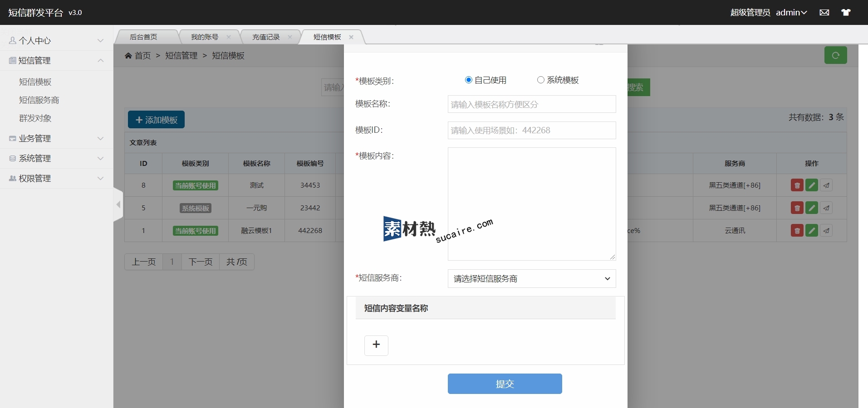
Task: Click the 共 /页 pagination label
Action: click(237, 262)
